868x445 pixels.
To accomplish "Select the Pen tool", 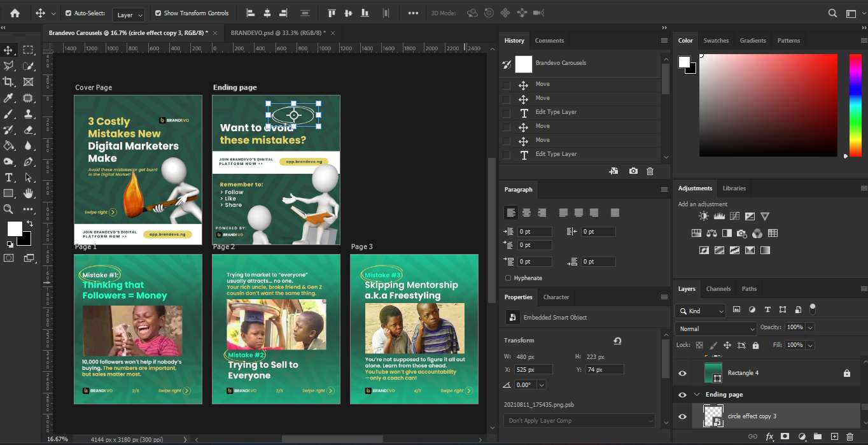I will [28, 162].
